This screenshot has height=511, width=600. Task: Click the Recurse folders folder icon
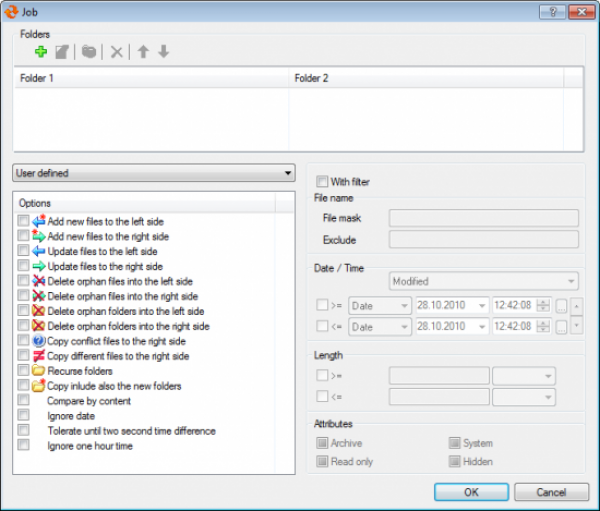(x=39, y=370)
